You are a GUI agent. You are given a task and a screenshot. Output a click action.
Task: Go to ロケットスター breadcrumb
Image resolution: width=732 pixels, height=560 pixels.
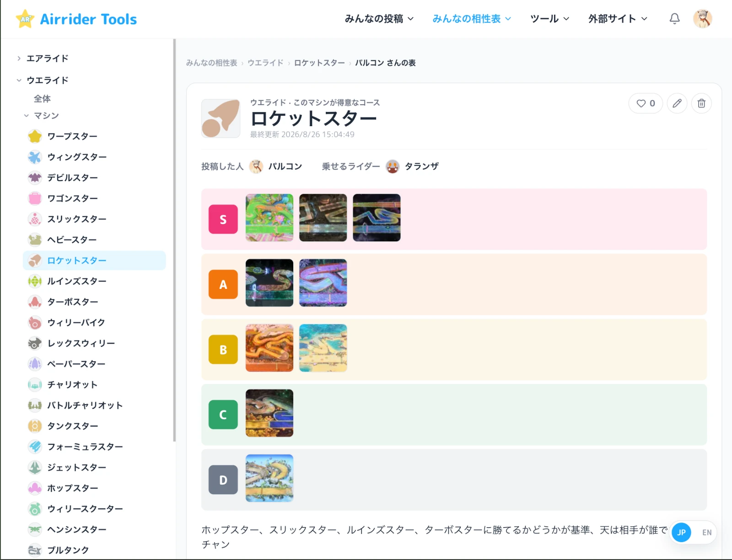(x=319, y=63)
